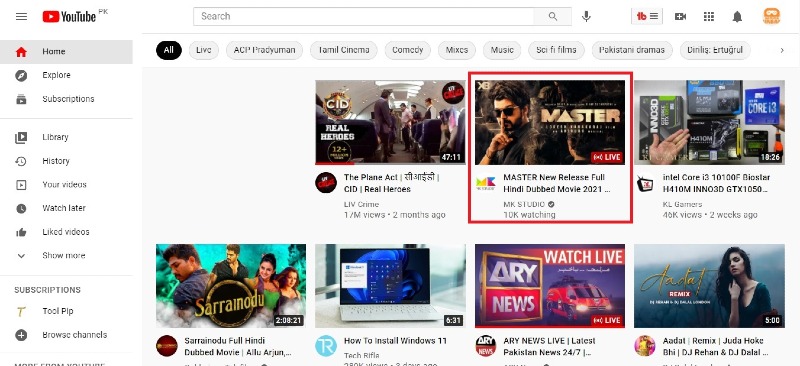Click the search magnifier button
Image resolution: width=800 pixels, height=366 pixels.
[x=553, y=16]
